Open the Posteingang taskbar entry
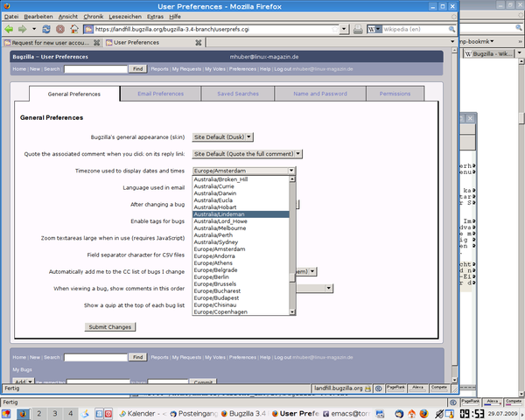Screen dimensions: 525x420 [194, 414]
